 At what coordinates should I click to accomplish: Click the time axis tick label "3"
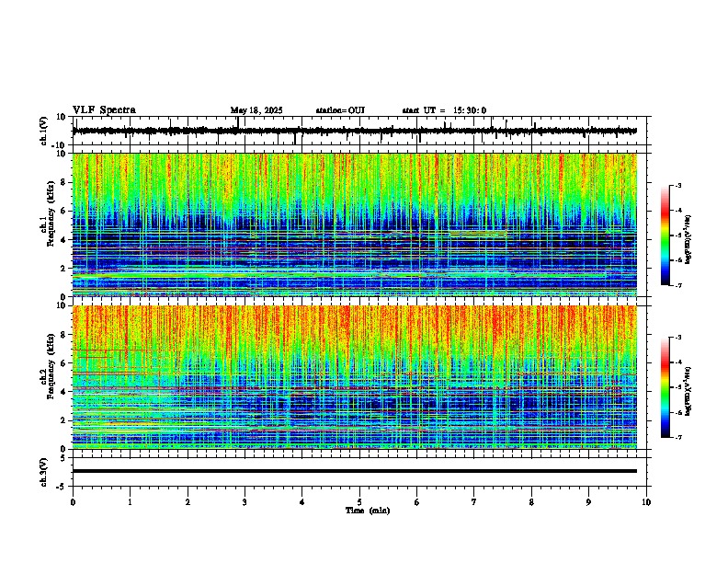[245, 502]
